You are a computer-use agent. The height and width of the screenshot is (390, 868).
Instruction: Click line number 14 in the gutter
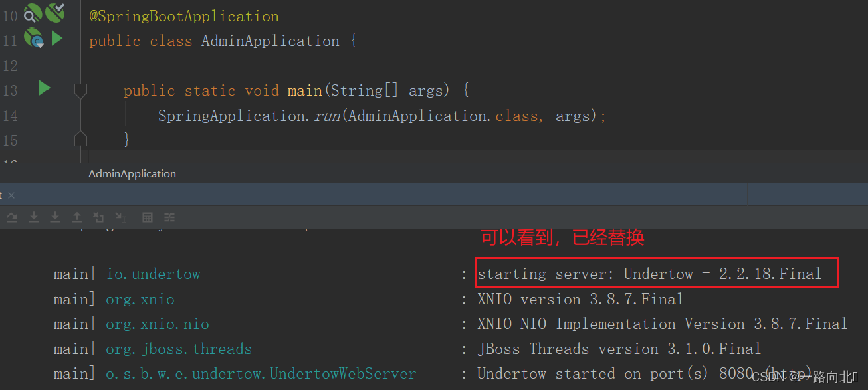(10, 116)
